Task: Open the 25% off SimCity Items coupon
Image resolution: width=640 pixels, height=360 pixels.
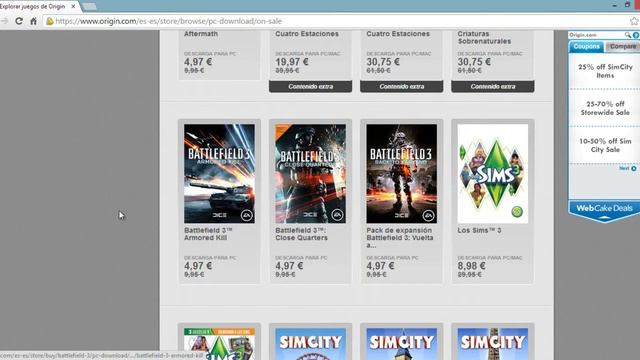Action: 605,71
